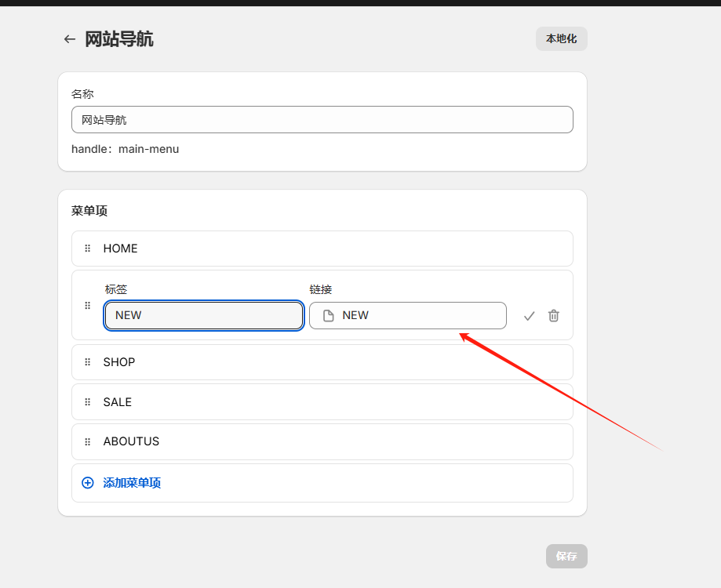Viewport: 721px width, 588px height.
Task: Grab the drag handle of the ABOUTUS item
Action: point(87,441)
